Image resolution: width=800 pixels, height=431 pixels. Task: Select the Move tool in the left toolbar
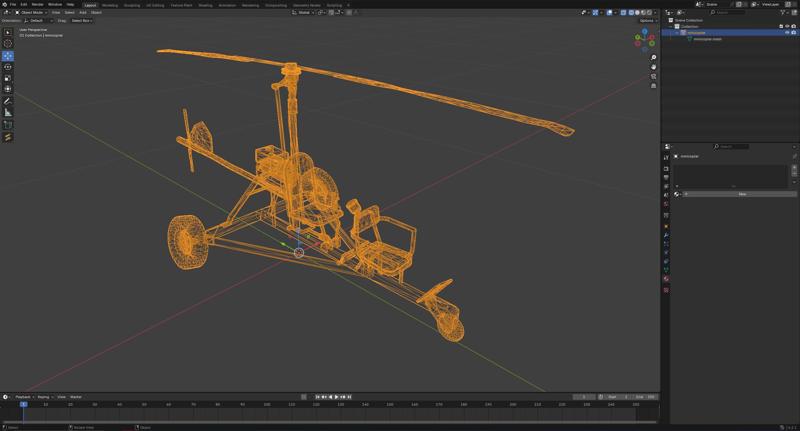point(8,56)
